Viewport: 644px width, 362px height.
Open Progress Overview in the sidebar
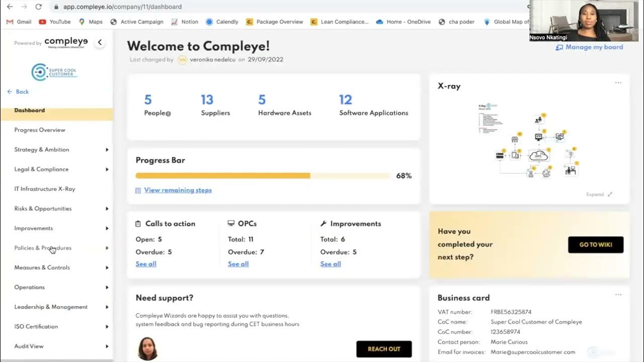tap(40, 130)
